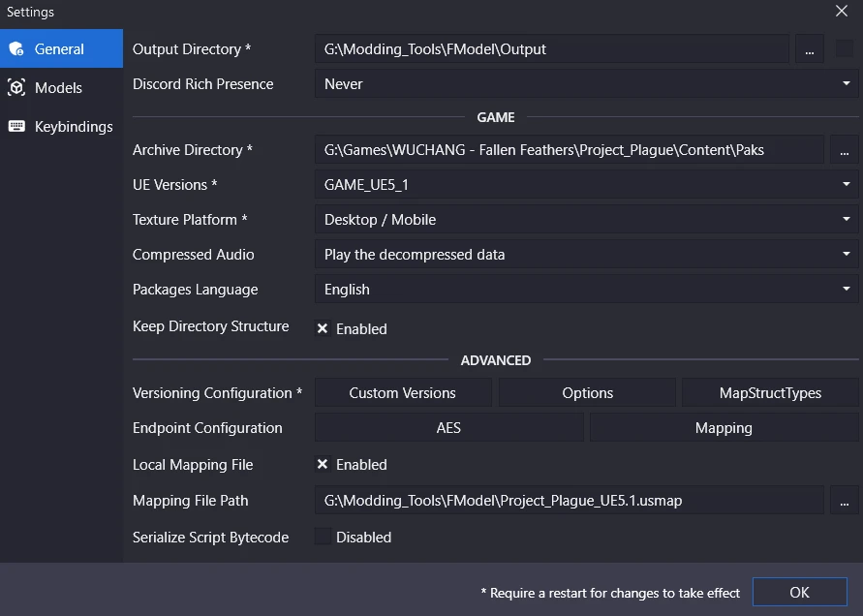Image resolution: width=863 pixels, height=616 pixels.
Task: Expand the Compressed Audio dropdown
Action: [x=585, y=255]
